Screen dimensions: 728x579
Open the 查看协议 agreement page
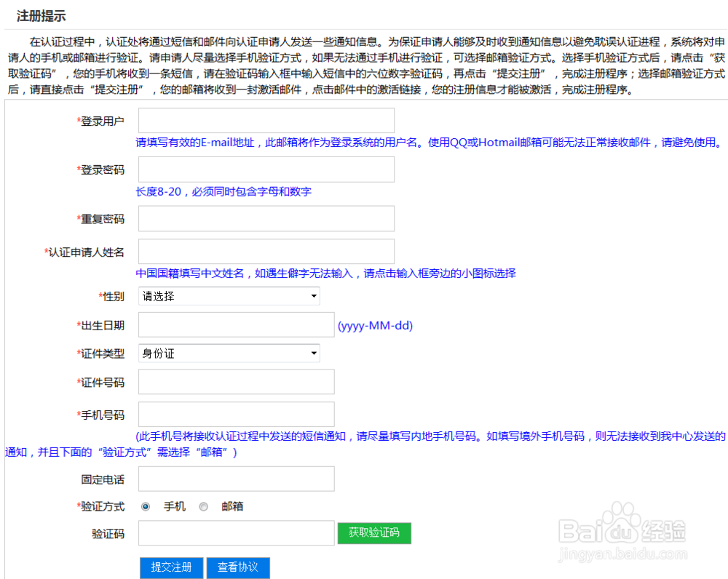(x=238, y=568)
